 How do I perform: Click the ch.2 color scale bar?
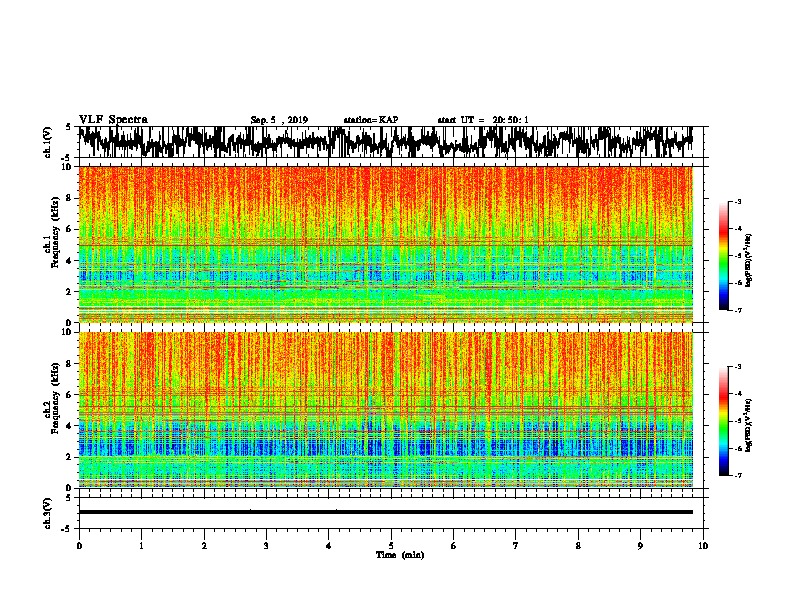pyautogui.click(x=723, y=421)
